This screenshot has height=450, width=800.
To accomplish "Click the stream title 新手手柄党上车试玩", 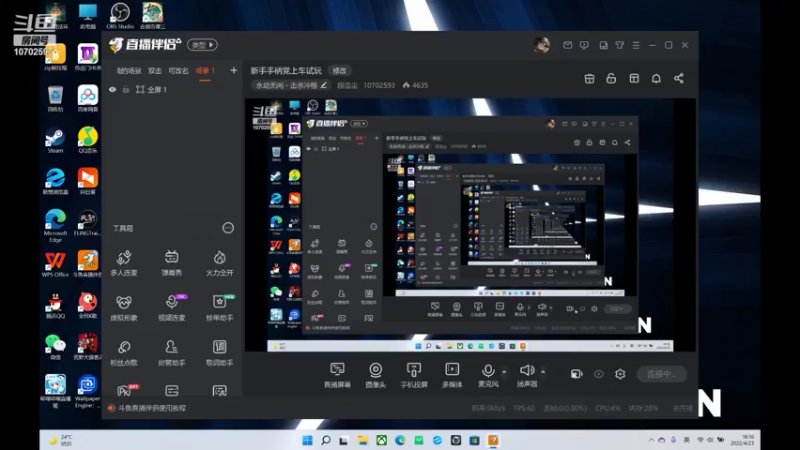I will 286,70.
